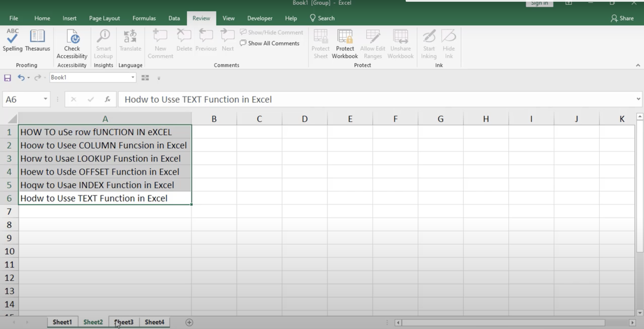Screen dimensions: 644x329
Task: Click Hide Ink icon
Action: 449,44
